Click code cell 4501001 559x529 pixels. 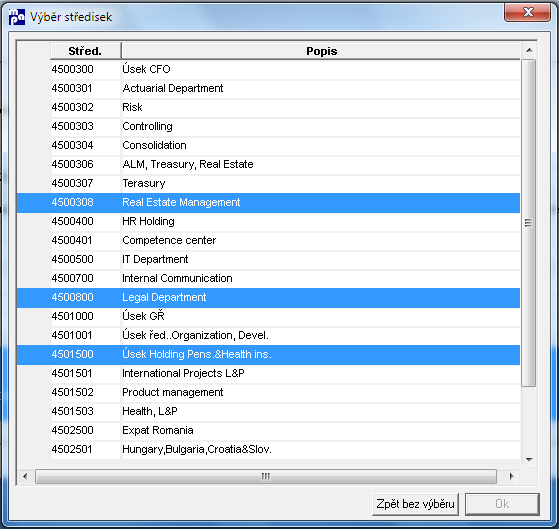[86, 335]
